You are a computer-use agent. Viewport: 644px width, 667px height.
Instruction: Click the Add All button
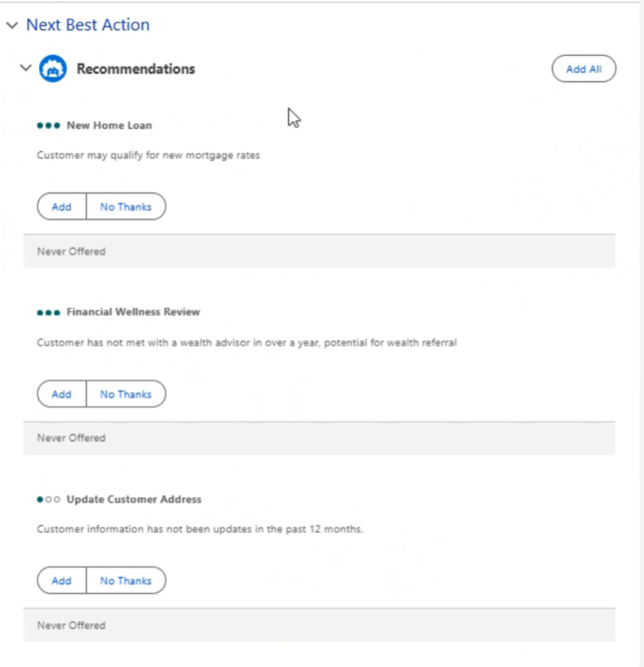pyautogui.click(x=584, y=69)
